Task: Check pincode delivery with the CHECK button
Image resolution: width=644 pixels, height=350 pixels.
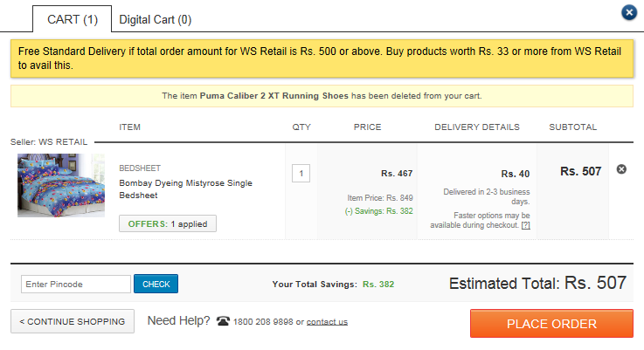Action: tap(156, 284)
